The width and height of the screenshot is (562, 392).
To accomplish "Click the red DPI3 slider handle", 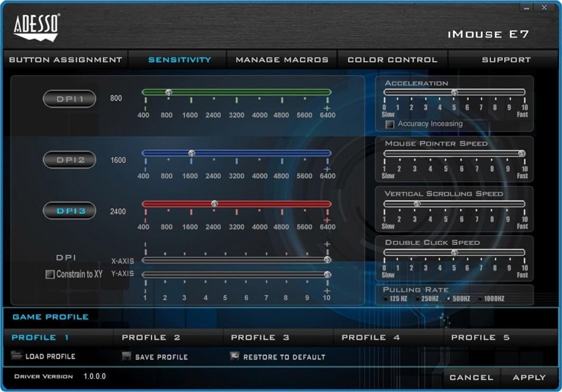I will (x=214, y=204).
